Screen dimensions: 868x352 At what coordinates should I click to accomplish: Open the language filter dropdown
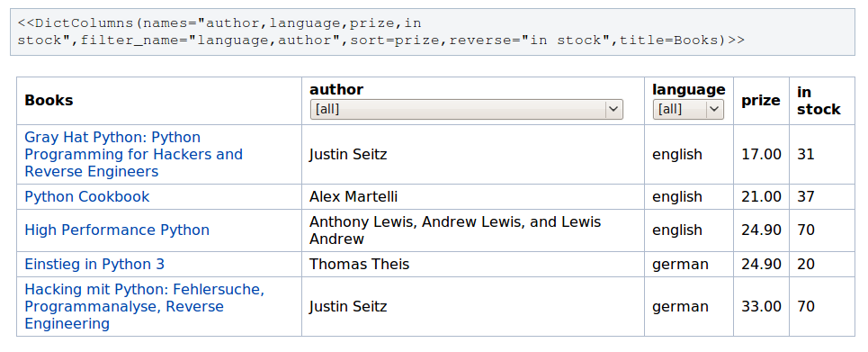click(688, 110)
